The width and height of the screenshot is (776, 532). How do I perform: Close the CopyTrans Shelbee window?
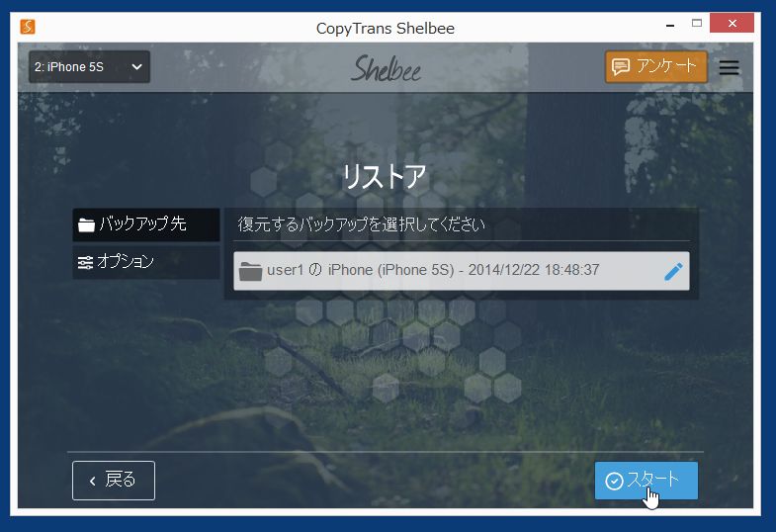(732, 23)
